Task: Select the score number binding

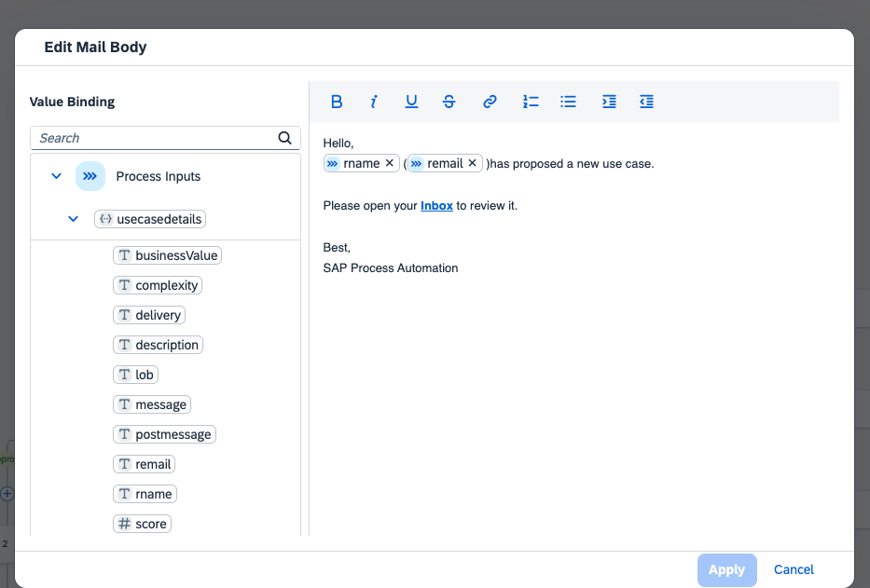Action: pyautogui.click(x=142, y=524)
